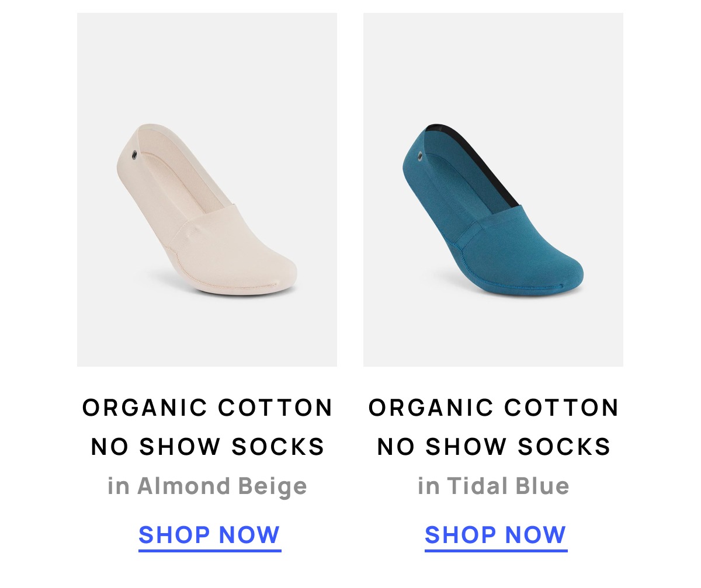Click gray background above the blue sock

pyautogui.click(x=493, y=64)
